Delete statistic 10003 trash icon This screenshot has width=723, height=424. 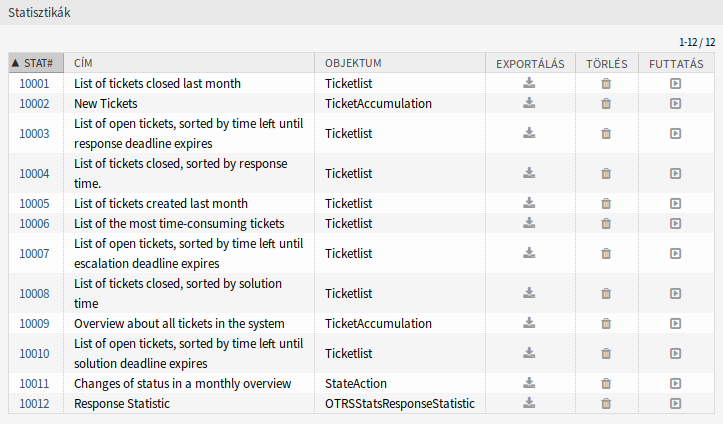pos(606,134)
